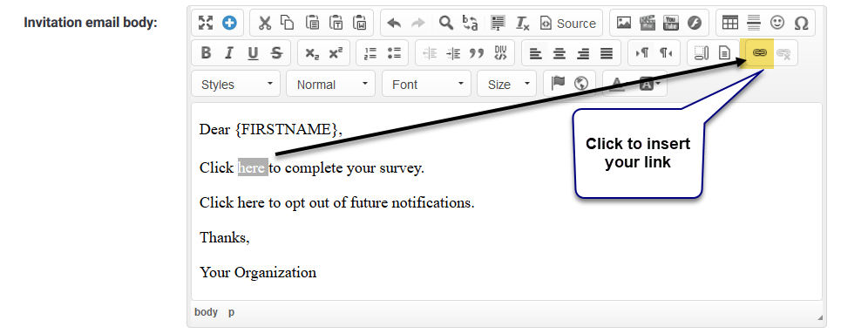The height and width of the screenshot is (334, 868).
Task: Remove formatting with the Tx icon
Action: 522,23
